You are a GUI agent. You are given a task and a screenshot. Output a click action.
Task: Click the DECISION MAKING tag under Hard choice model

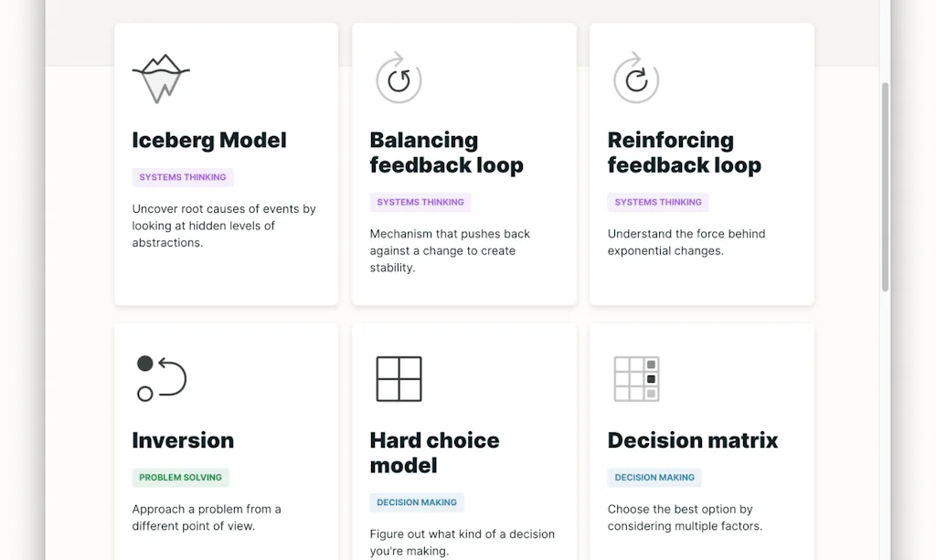tap(417, 502)
